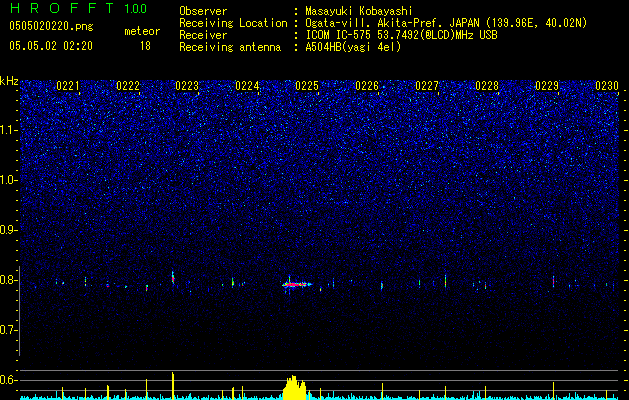The height and width of the screenshot is (400, 629).
Task: Click the 0.6 kHz axis label
Action: point(8,380)
